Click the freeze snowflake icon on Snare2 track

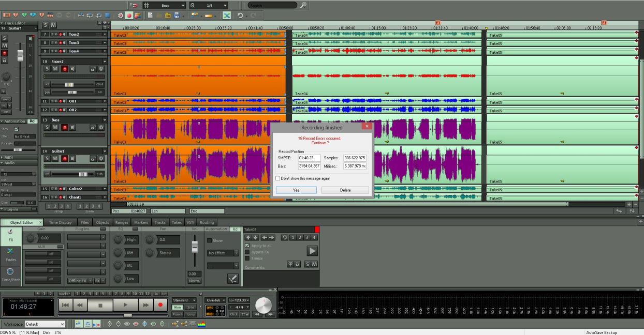(101, 69)
